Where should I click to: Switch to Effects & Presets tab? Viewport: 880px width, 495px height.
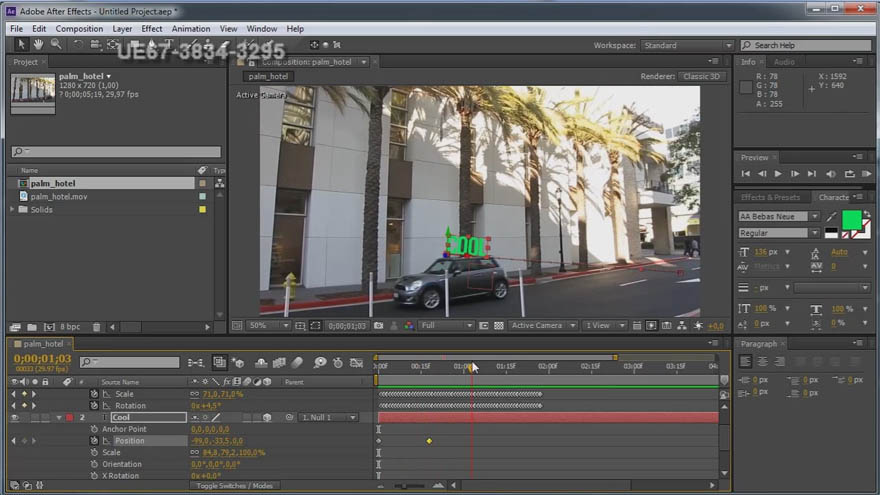(770, 198)
